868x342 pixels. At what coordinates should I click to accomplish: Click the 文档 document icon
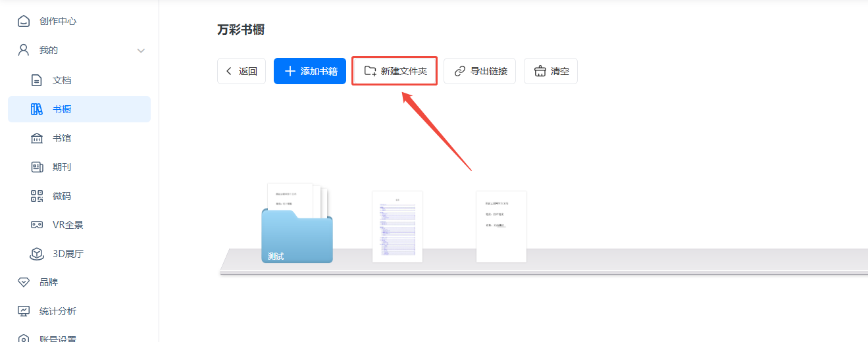tap(38, 80)
